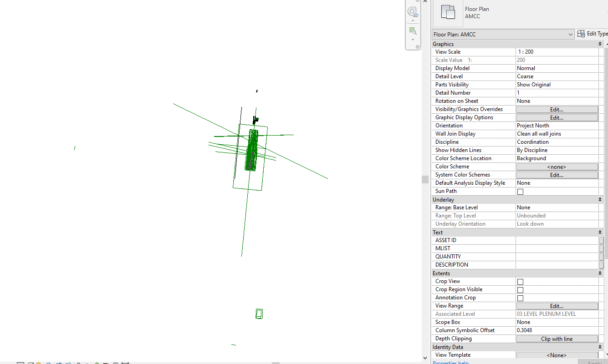Open the 2D SteeringWheel navigation tool

click(413, 11)
